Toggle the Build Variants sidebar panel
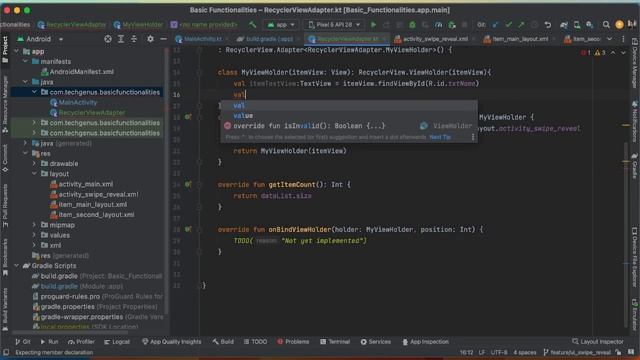Image resolution: width=640 pixels, height=360 pixels. [5, 309]
